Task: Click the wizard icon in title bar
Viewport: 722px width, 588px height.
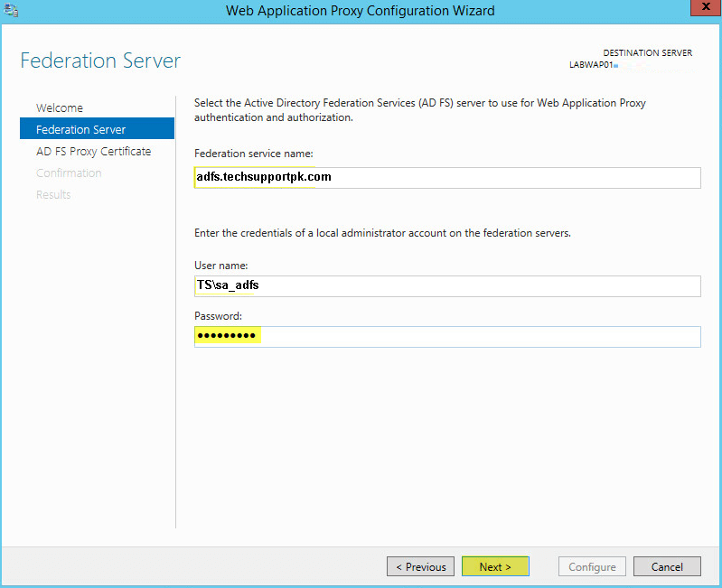Action: (13, 10)
